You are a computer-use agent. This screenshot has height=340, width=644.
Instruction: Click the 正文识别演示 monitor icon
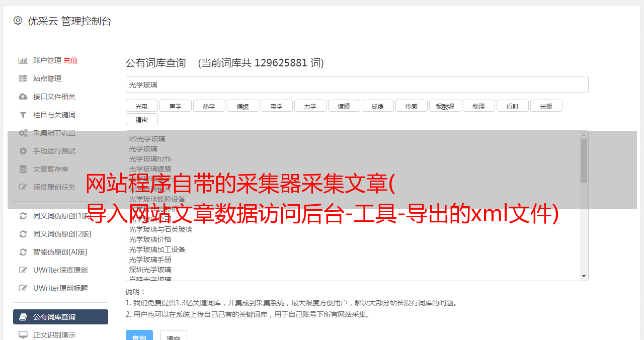tap(23, 334)
